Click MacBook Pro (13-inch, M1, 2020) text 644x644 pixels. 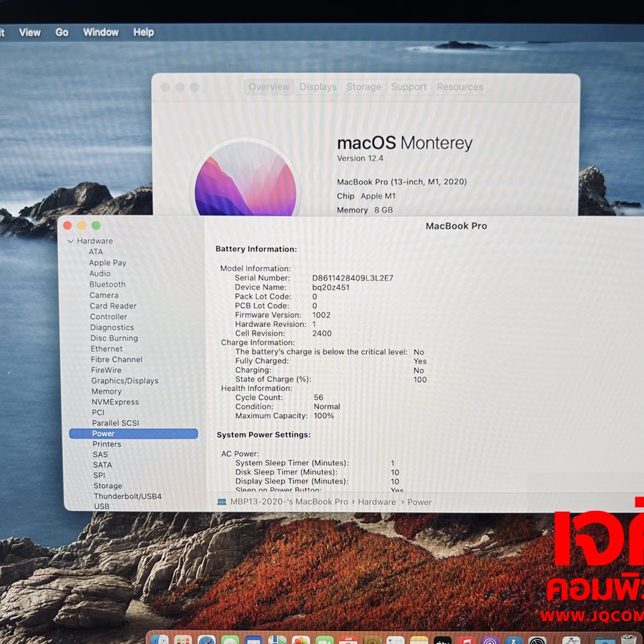point(401,182)
